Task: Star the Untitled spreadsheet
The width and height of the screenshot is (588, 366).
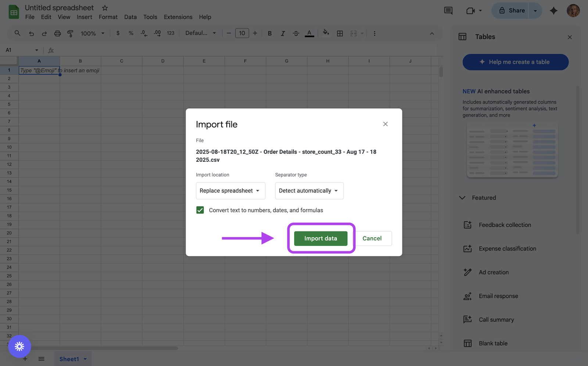Action: [105, 8]
